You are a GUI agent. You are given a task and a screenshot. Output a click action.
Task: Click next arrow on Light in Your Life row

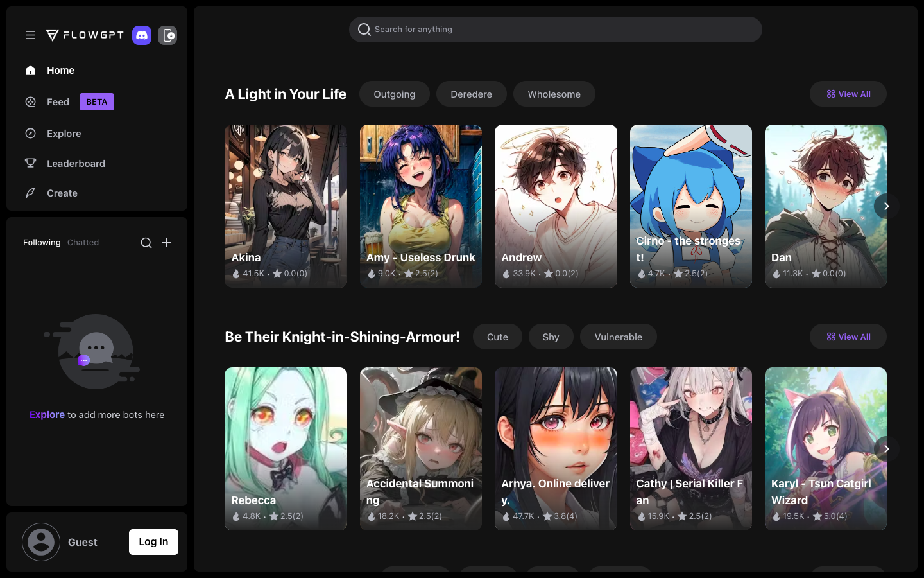pyautogui.click(x=886, y=206)
